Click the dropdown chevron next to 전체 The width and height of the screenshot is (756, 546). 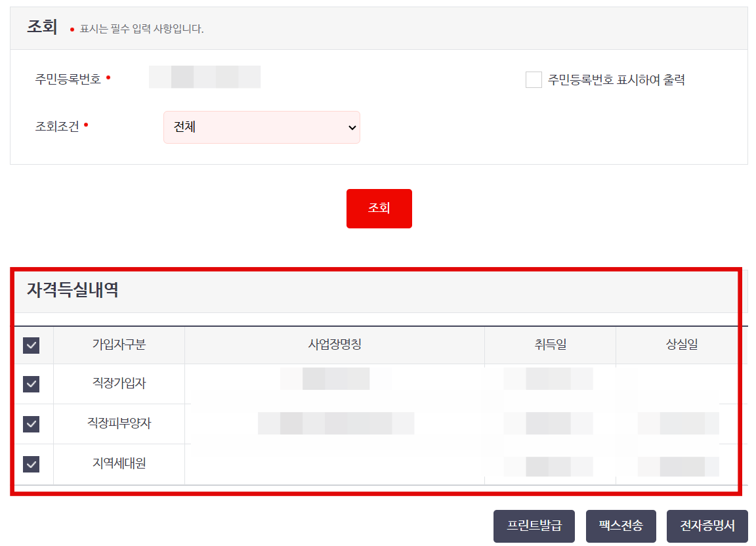[352, 127]
